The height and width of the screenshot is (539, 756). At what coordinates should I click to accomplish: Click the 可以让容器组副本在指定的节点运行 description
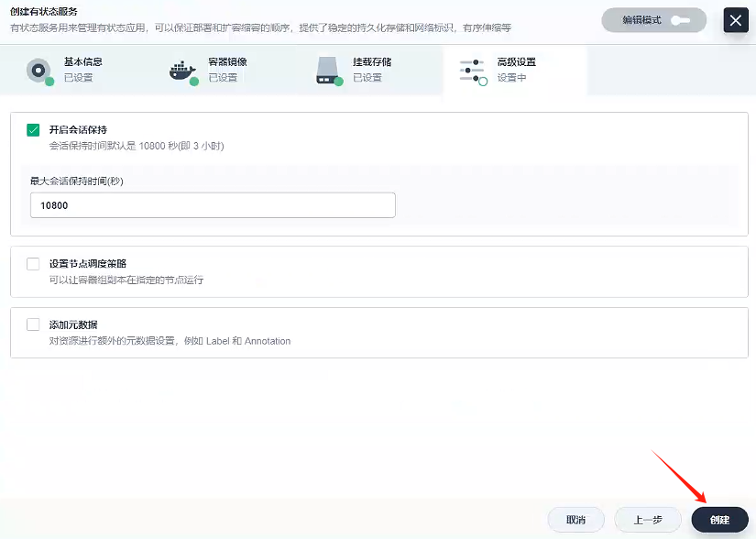coord(126,280)
